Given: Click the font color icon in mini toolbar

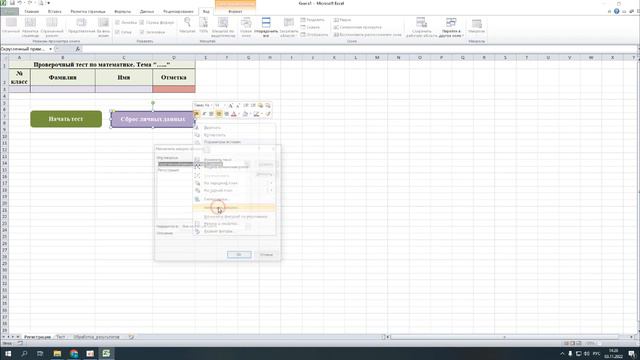Looking at the screenshot, I should (x=234, y=114).
